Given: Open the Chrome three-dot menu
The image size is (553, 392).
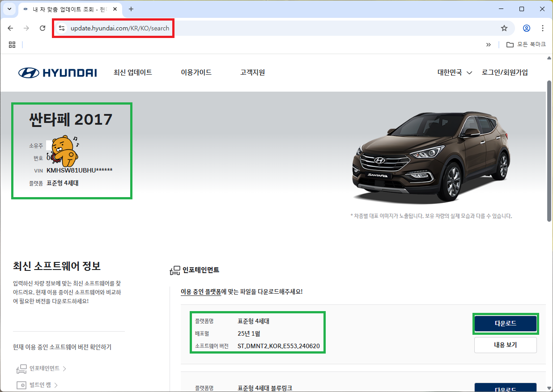Looking at the screenshot, I should [x=543, y=28].
